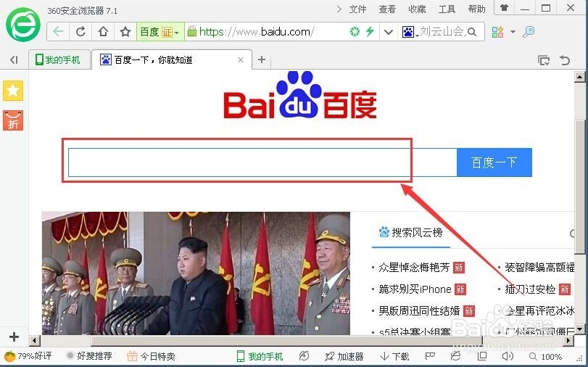Open the tab list window icon
The height and width of the screenshot is (367, 588).
pos(544,60)
